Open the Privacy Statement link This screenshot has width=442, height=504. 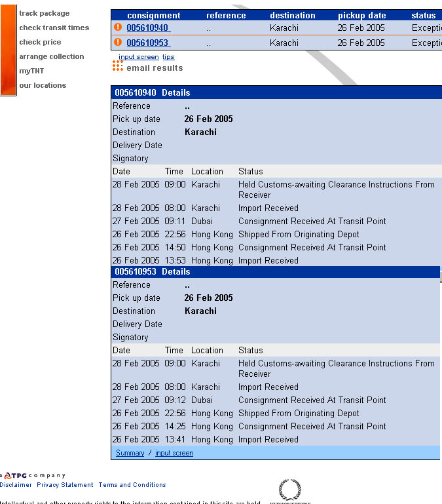tap(65, 485)
